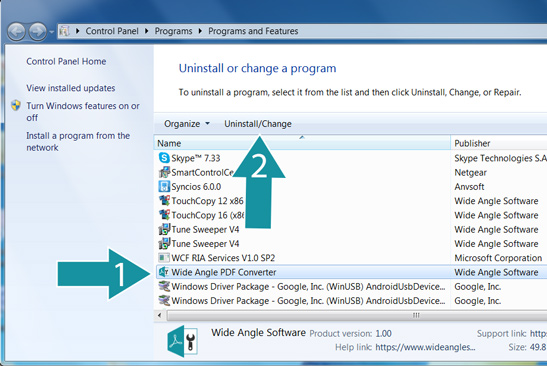
Task: Open the Organize dropdown menu
Action: click(187, 124)
